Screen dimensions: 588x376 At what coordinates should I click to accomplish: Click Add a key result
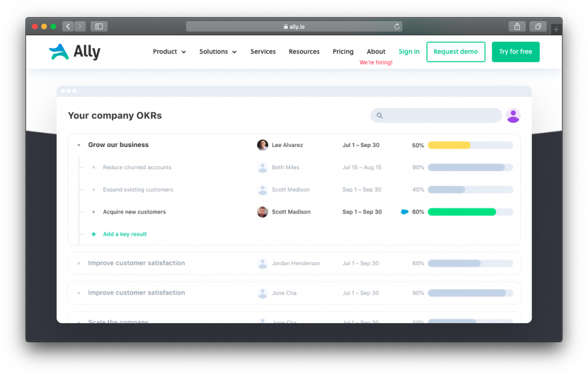(125, 234)
